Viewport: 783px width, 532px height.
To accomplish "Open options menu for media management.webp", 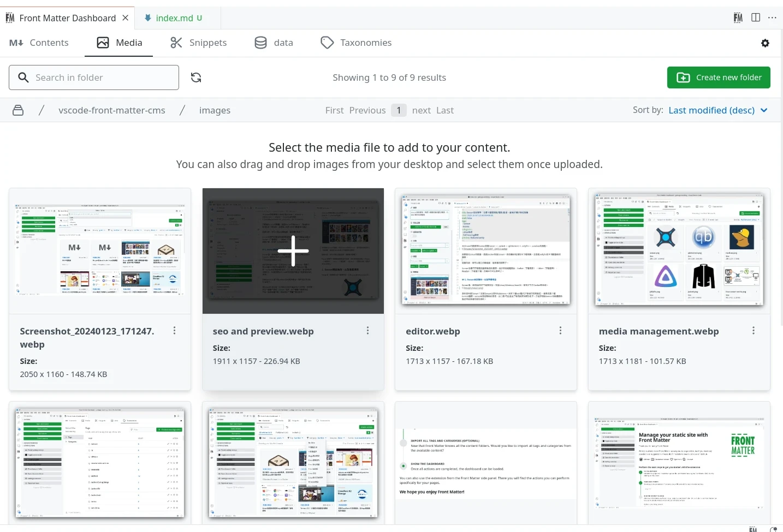I will (x=753, y=331).
